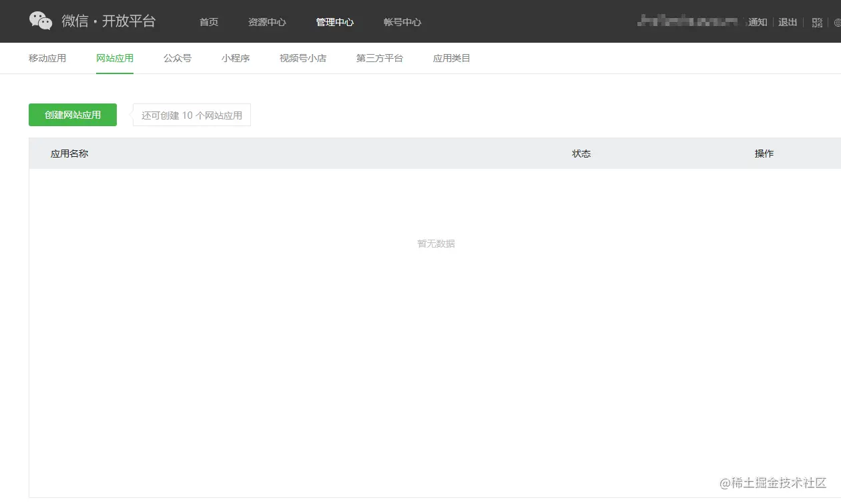Click the WeChat logo icon
The image size is (841, 504).
pyautogui.click(x=41, y=21)
